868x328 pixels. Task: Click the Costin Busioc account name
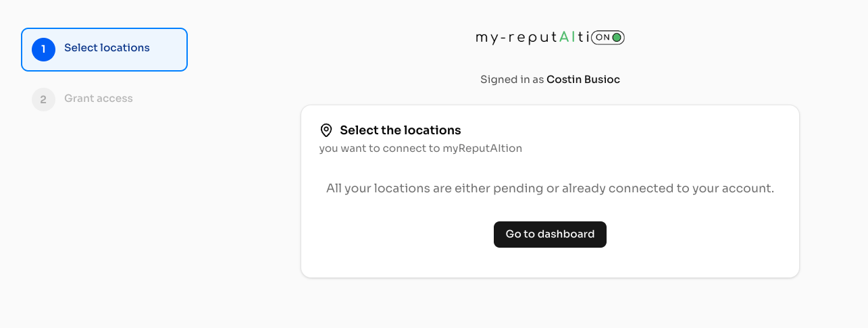[x=583, y=80]
